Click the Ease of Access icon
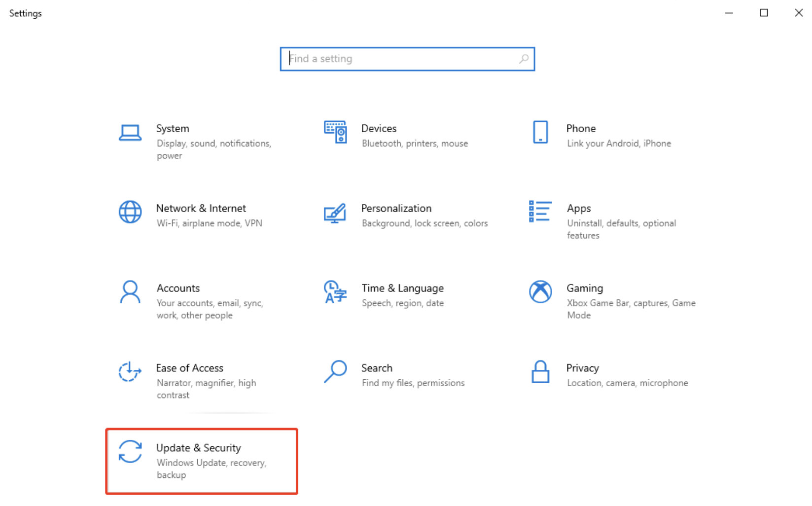 coord(130,372)
